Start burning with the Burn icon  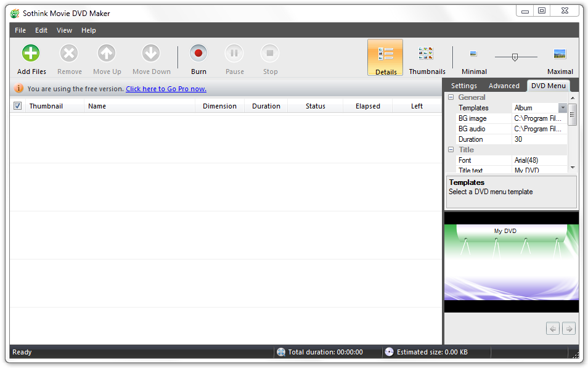pyautogui.click(x=198, y=53)
